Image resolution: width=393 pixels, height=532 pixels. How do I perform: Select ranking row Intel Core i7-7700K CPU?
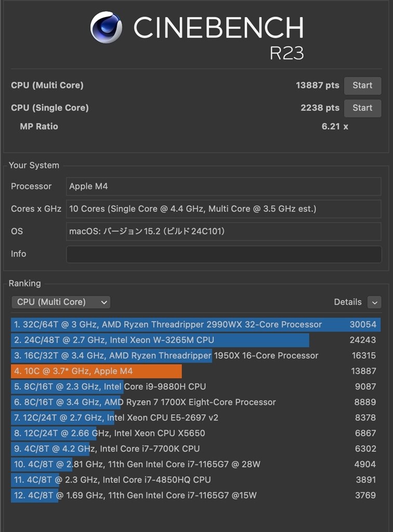[x=196, y=448]
